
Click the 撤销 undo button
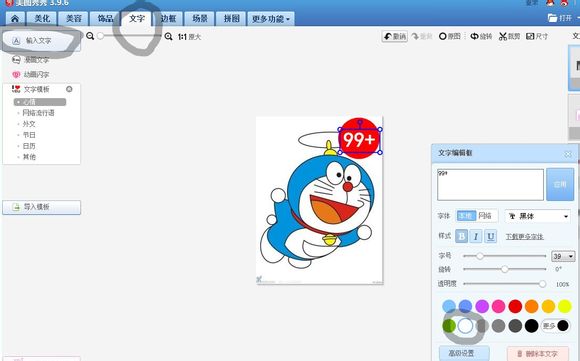click(x=395, y=36)
